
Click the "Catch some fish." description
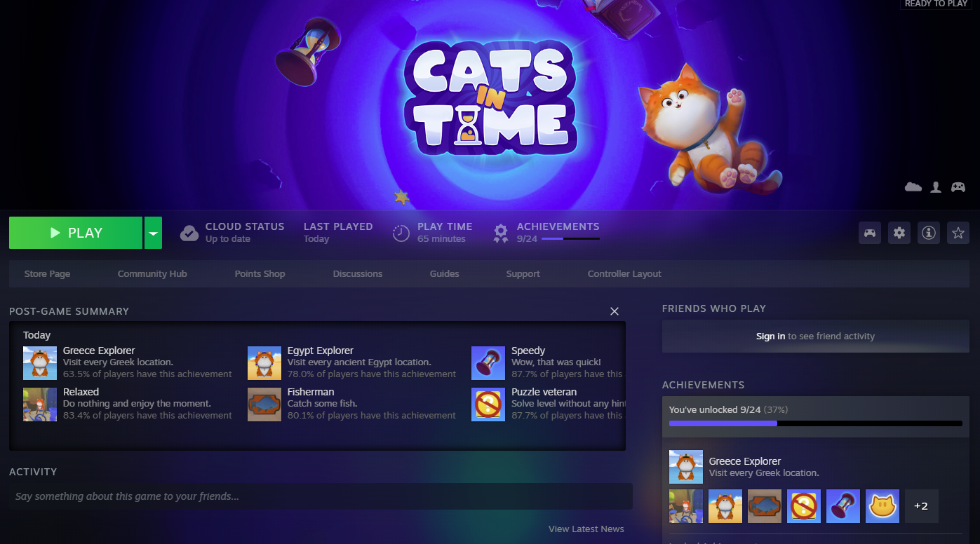[x=323, y=404]
